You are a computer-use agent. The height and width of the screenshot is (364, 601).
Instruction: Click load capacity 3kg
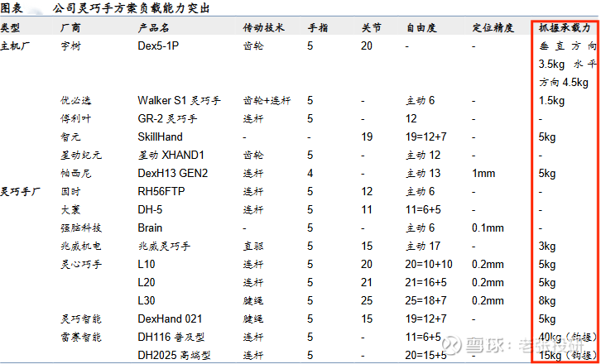coord(547,246)
